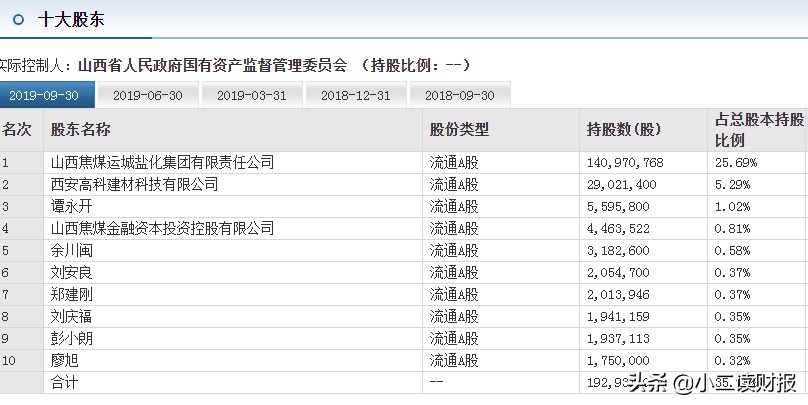808x405 pixels.
Task: Click holding value 3,182,600
Action: click(618, 251)
